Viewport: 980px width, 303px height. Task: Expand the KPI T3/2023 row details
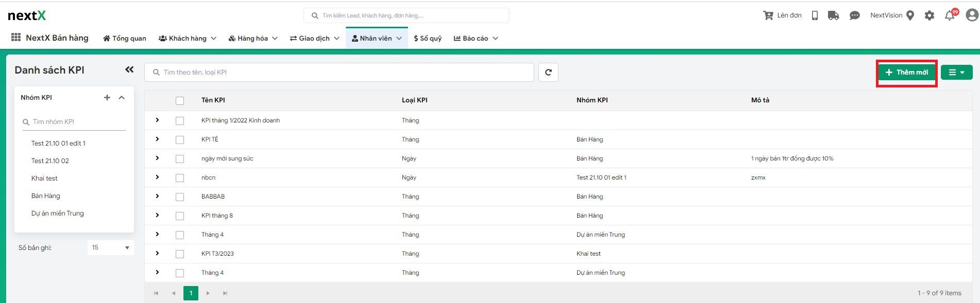pos(157,253)
